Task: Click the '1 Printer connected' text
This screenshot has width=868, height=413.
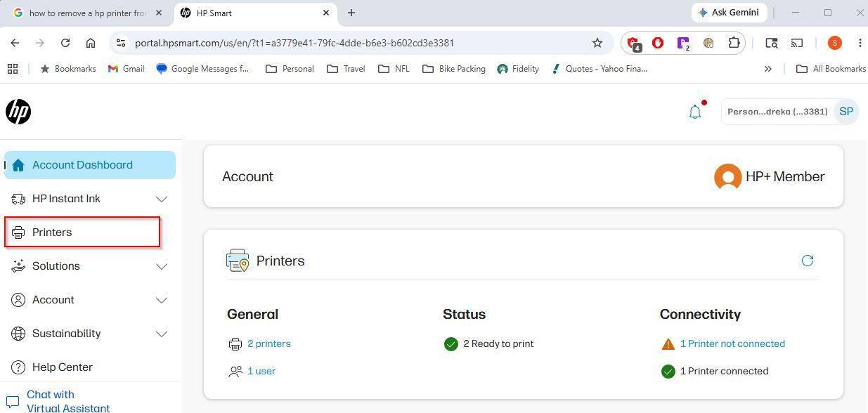Action: [724, 372]
